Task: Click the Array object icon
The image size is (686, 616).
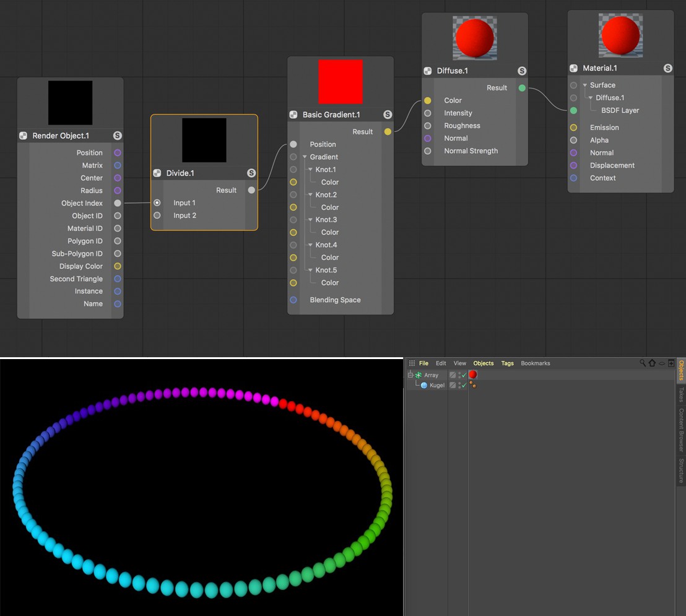Action: point(419,375)
